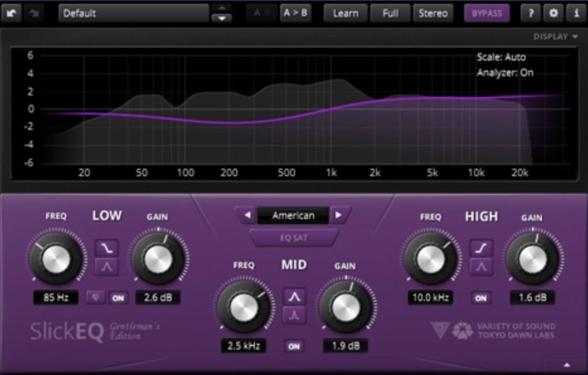Toggle the MID band ON switch
The width and height of the screenshot is (588, 375).
coord(295,346)
